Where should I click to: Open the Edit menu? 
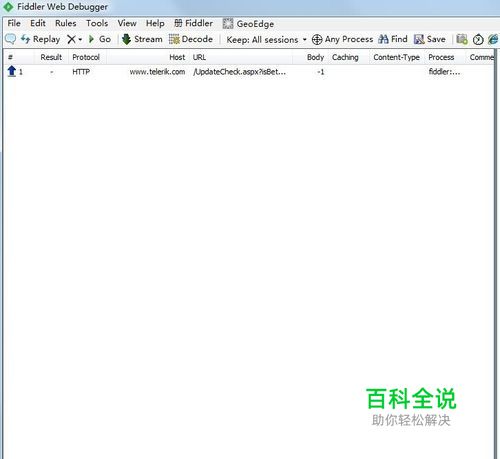tap(38, 23)
